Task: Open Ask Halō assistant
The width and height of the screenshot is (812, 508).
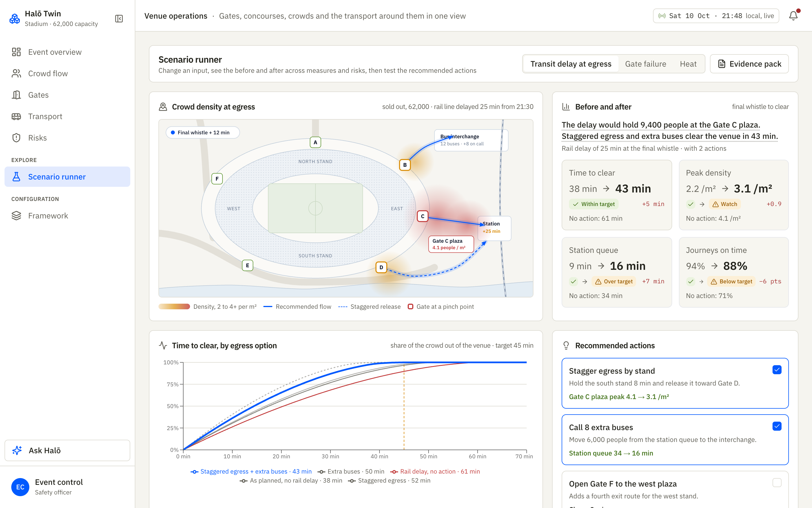Action: [67, 450]
